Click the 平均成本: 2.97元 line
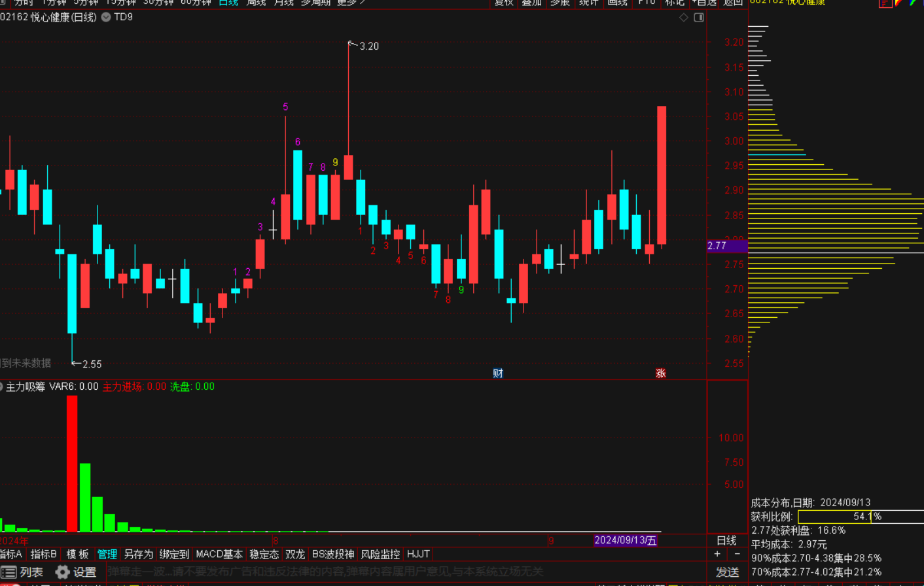The image size is (924, 586). point(789,544)
